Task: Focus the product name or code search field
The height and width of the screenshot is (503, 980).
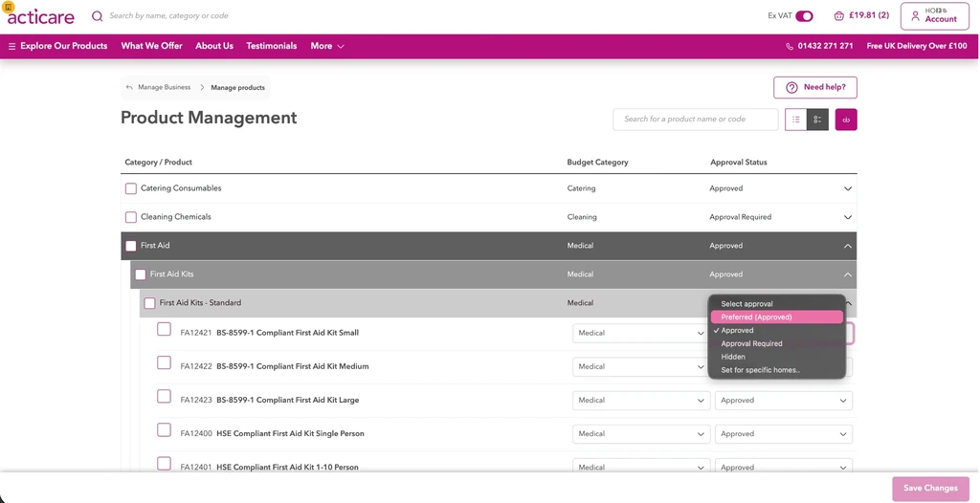Action: pos(695,120)
